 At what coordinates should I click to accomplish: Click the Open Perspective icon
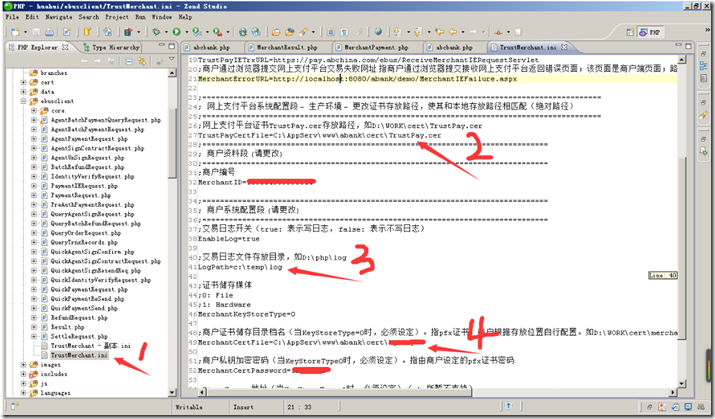tap(630, 32)
